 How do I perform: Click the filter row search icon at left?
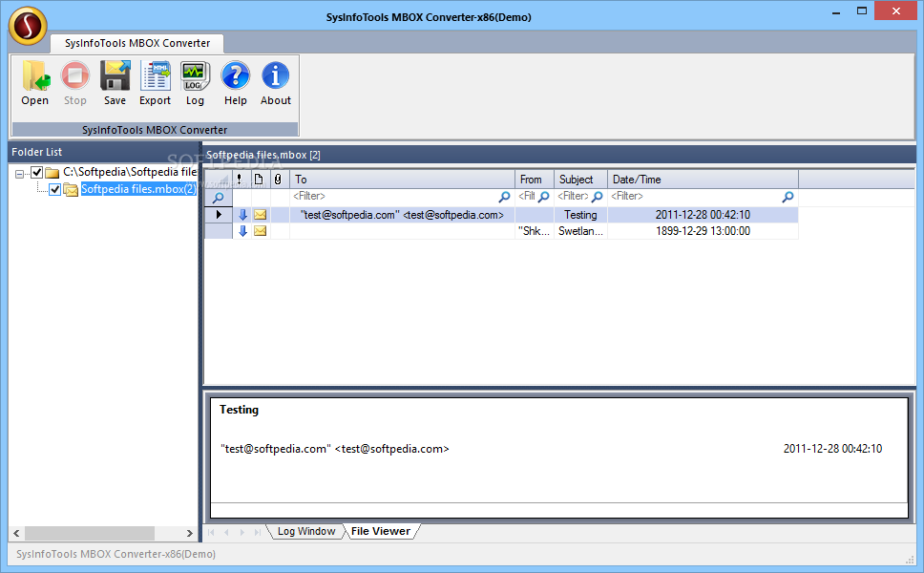click(218, 198)
